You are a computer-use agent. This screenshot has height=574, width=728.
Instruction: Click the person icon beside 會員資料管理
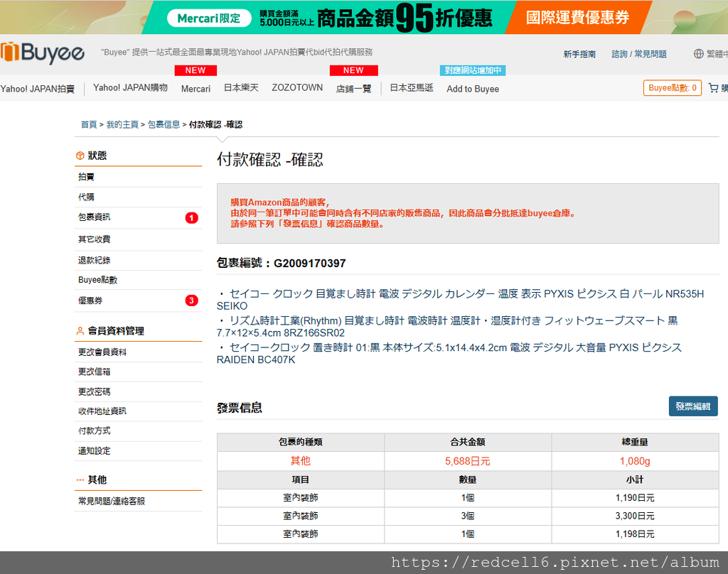point(80,331)
